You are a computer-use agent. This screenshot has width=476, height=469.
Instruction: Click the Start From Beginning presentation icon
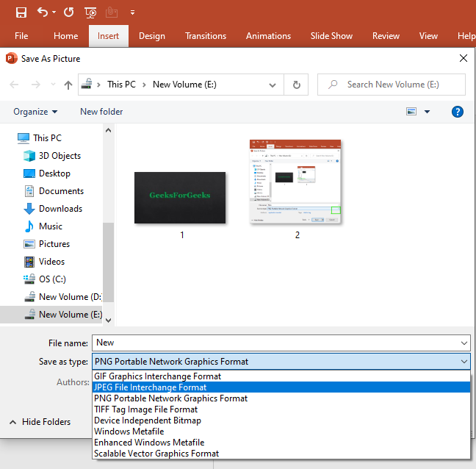click(90, 12)
